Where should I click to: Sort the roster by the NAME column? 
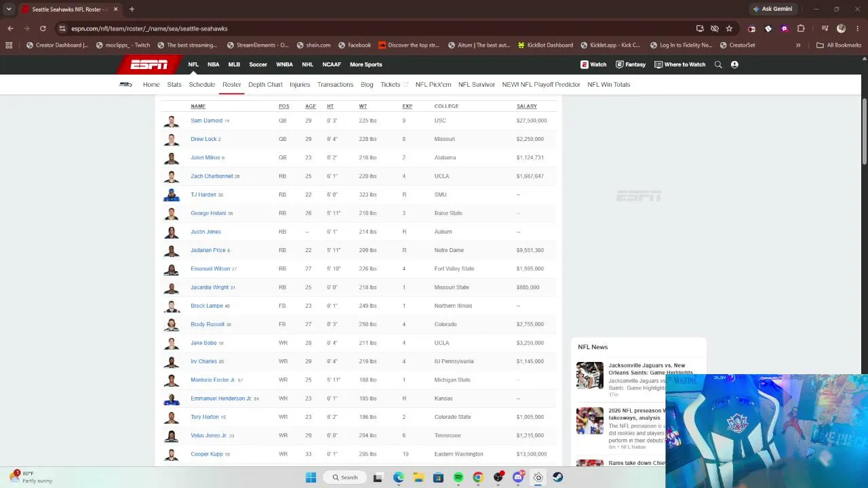(x=198, y=106)
